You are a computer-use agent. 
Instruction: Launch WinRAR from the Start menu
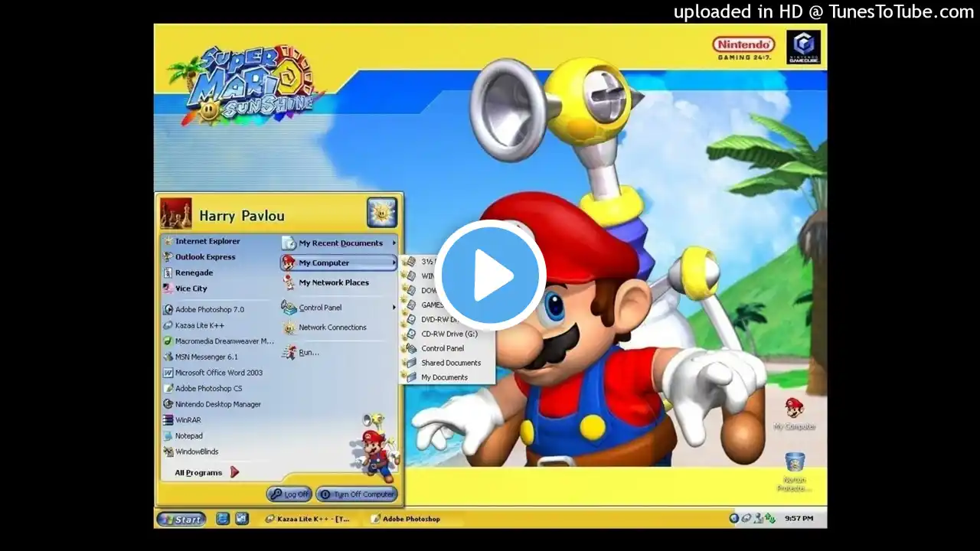point(181,420)
